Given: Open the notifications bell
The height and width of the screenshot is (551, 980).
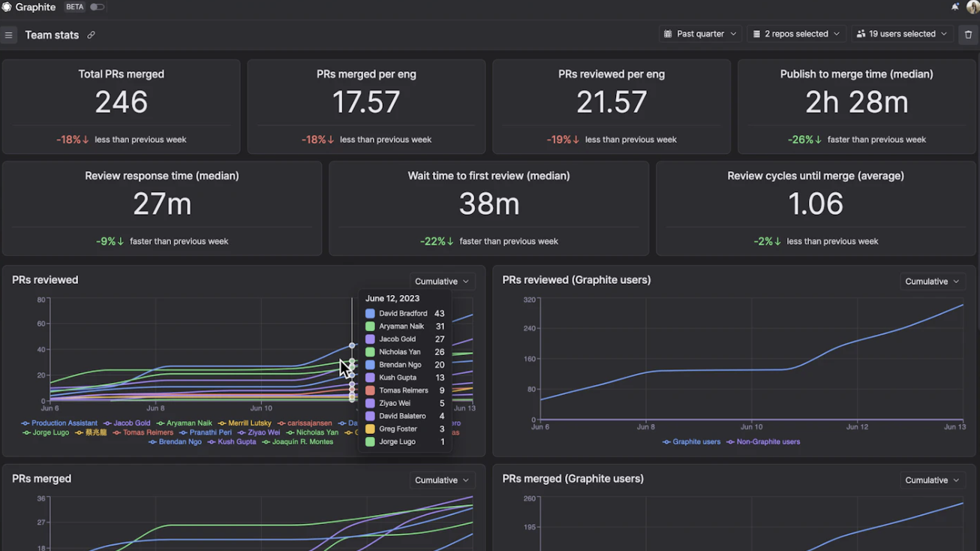Looking at the screenshot, I should 955,7.
